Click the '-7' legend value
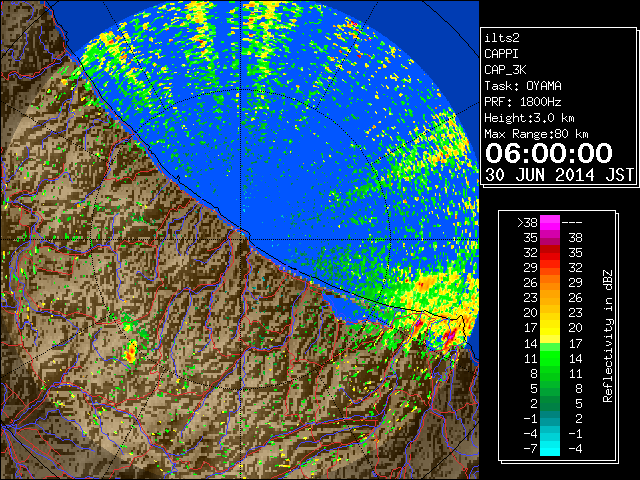 (531, 449)
